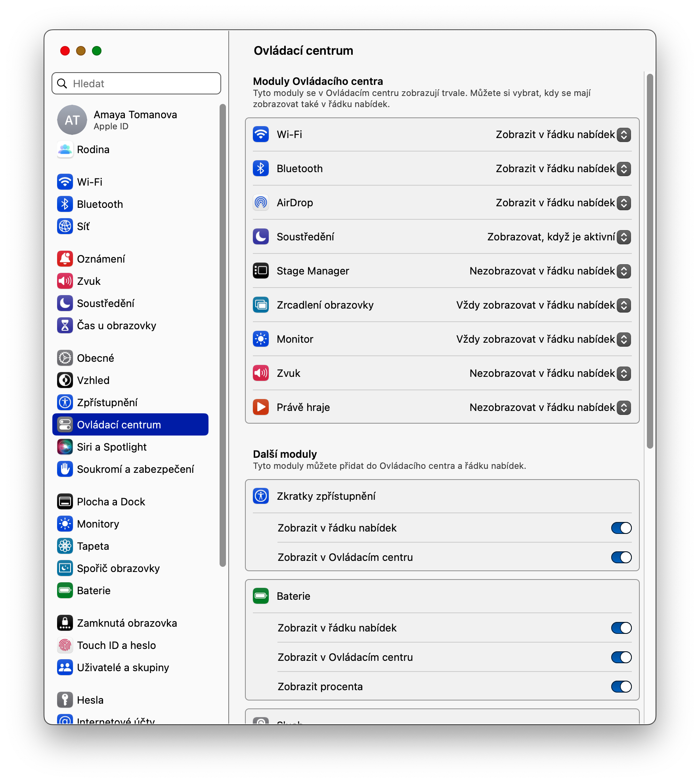The width and height of the screenshot is (700, 783).
Task: Toggle Zkratky zpřístupnění Zobrazit v řádku nabídek
Action: (x=621, y=528)
